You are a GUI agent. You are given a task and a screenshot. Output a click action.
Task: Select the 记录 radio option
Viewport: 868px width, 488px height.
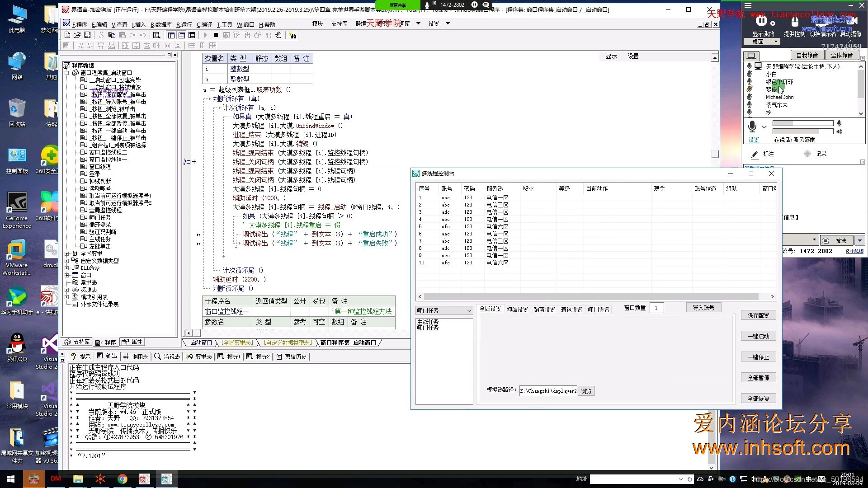tap(807, 154)
